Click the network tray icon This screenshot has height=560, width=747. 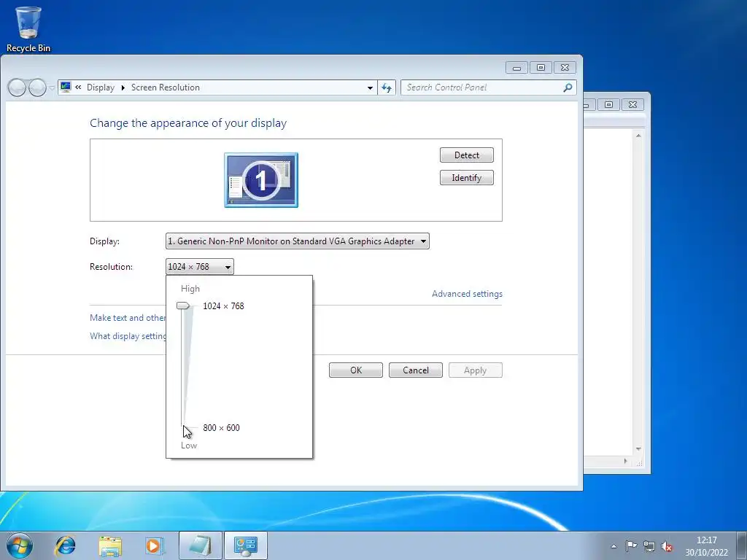(649, 546)
